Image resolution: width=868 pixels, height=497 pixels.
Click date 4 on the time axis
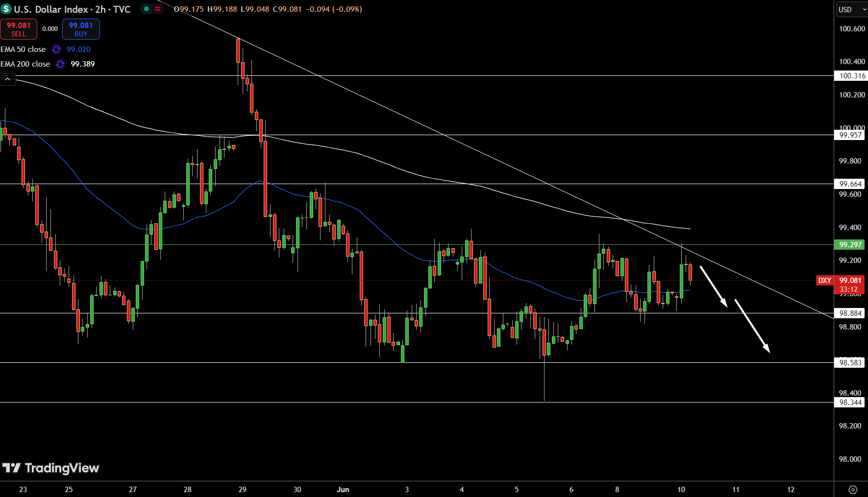pos(462,490)
